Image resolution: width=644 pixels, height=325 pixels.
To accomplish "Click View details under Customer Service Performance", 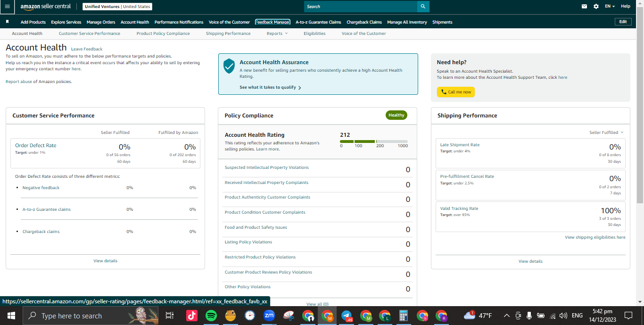I will click(x=106, y=261).
